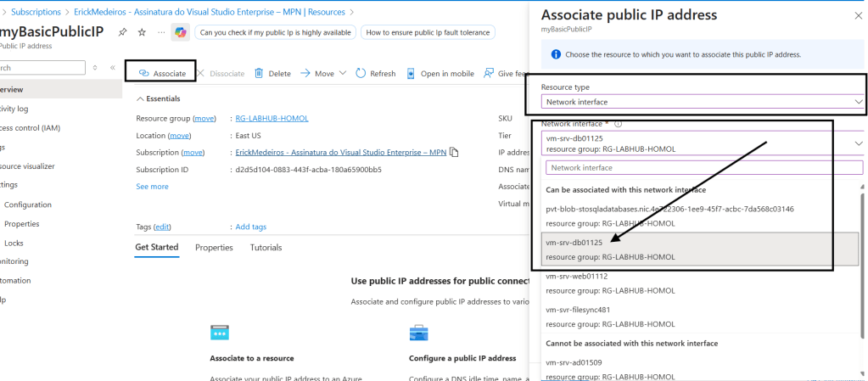868x381 pixels.
Task: Collapse the left sidebar menu
Action: click(113, 67)
